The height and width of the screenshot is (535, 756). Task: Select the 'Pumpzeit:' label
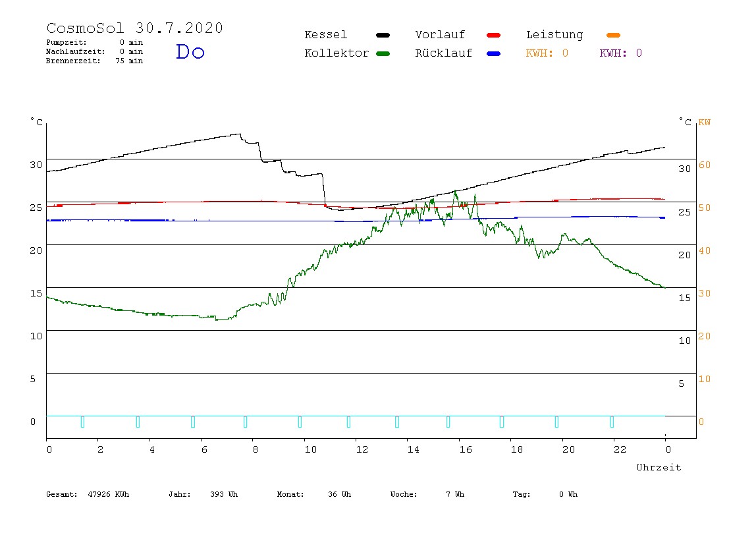click(67, 42)
